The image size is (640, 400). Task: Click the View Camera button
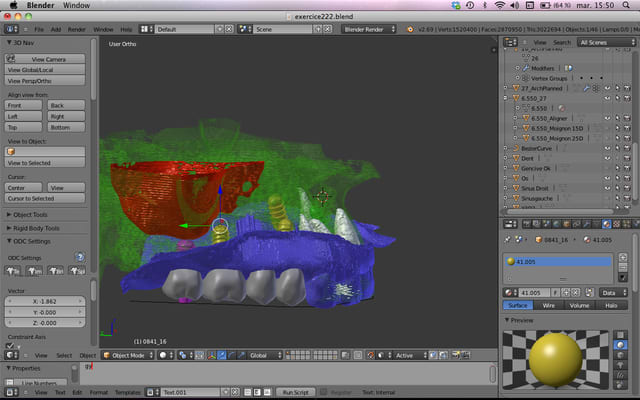point(47,59)
